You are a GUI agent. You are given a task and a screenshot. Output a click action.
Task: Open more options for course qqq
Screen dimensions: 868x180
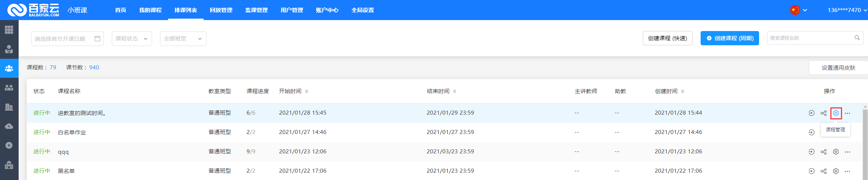point(848,152)
